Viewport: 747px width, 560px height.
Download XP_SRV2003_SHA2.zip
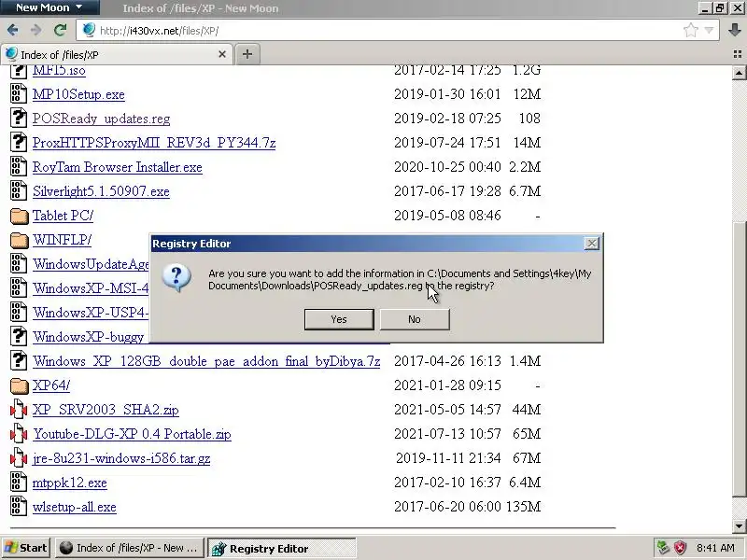pyautogui.click(x=106, y=410)
